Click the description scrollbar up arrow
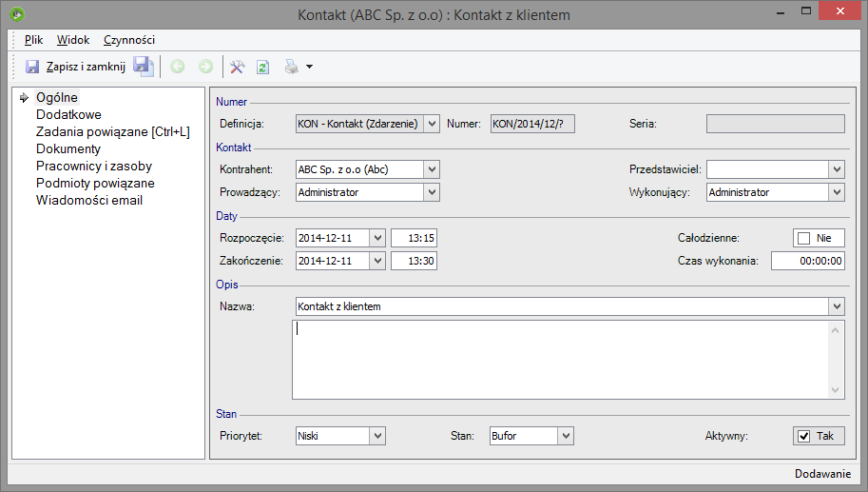The height and width of the screenshot is (492, 868). click(836, 330)
